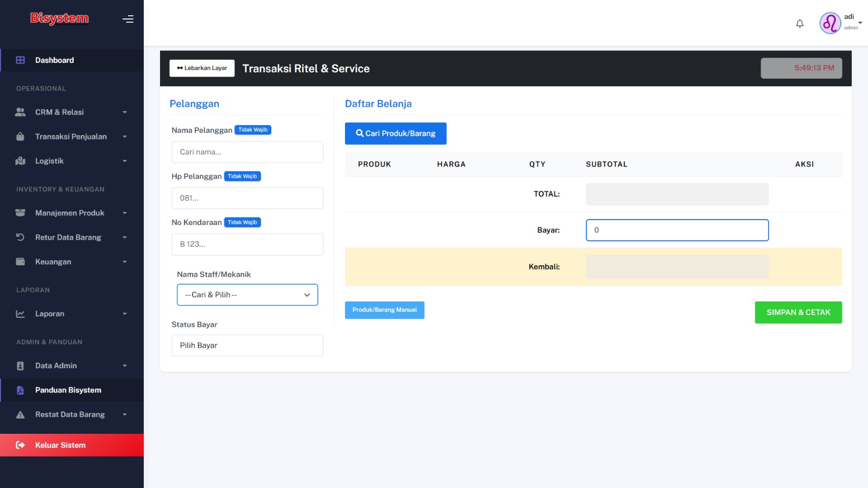
Task: Focus the Hp Pelanggan field
Action: pyautogui.click(x=247, y=198)
